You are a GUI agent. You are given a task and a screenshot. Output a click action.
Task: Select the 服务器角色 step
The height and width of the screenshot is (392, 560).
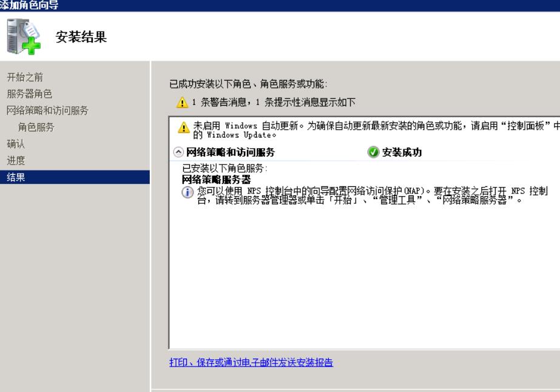coord(30,94)
